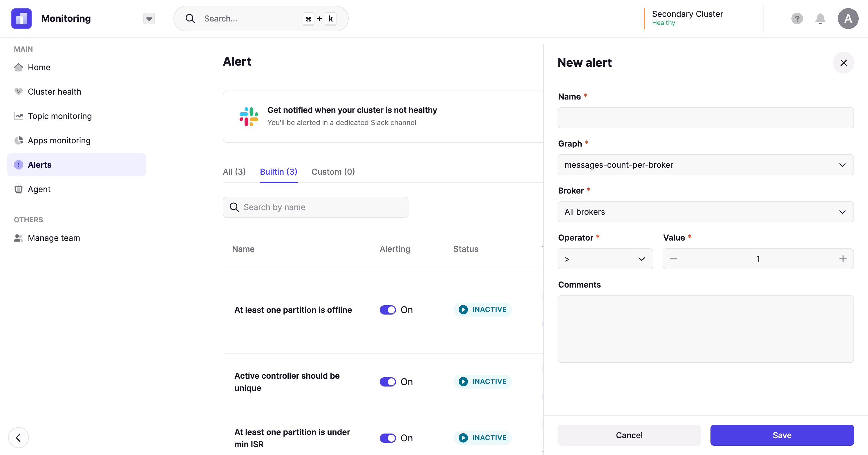The width and height of the screenshot is (868, 455).
Task: Click the Manage team icon
Action: (x=17, y=237)
